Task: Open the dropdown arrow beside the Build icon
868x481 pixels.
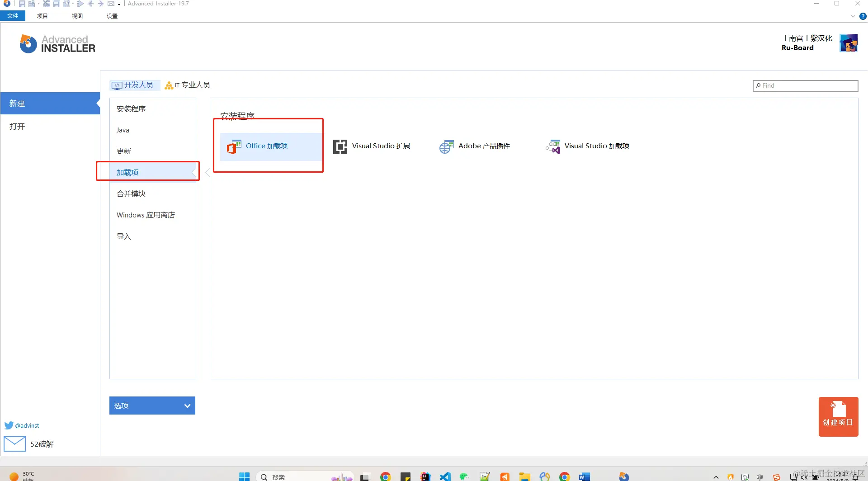Action: coord(38,4)
